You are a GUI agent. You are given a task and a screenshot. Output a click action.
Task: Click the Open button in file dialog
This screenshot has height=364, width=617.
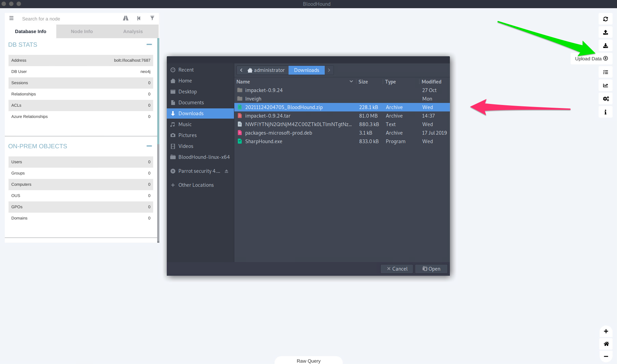[431, 269]
